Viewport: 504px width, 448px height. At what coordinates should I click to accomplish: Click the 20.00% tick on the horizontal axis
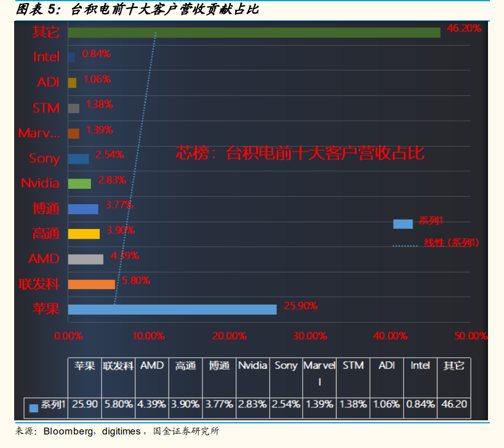229,336
